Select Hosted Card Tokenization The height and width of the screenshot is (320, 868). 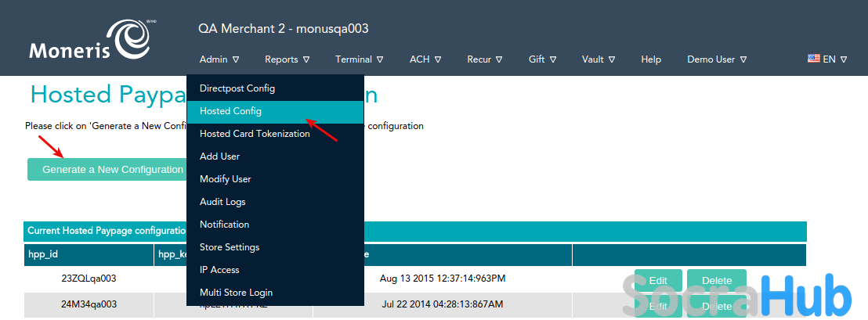pos(275,134)
